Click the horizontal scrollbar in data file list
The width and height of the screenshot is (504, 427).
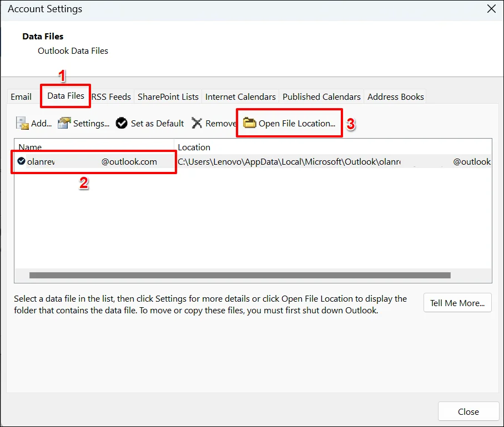(x=240, y=275)
